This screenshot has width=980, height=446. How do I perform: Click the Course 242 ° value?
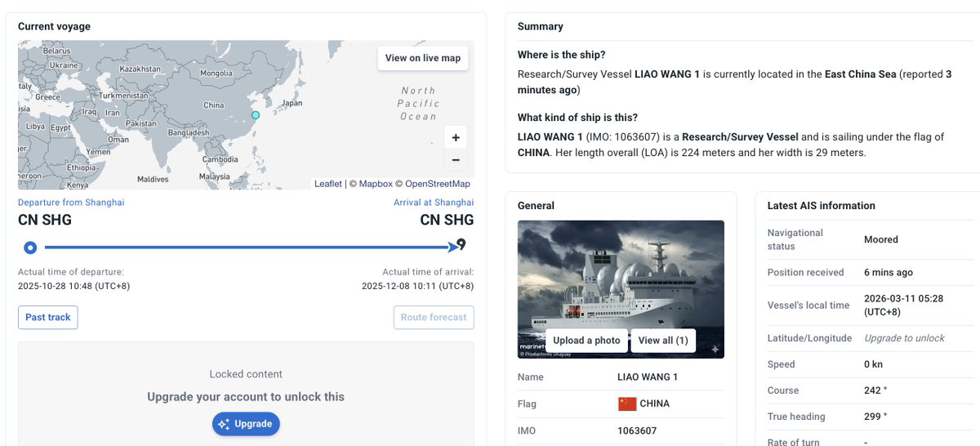click(x=875, y=390)
